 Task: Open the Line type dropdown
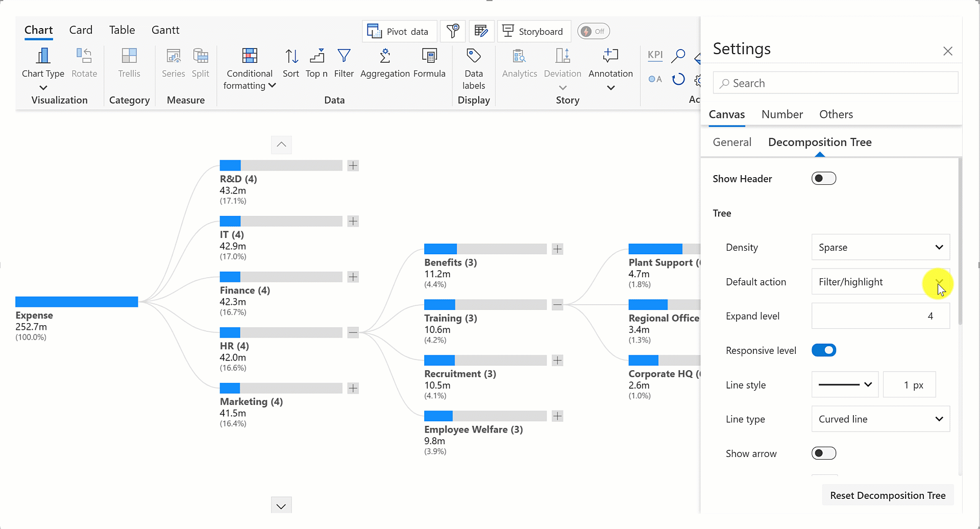880,419
